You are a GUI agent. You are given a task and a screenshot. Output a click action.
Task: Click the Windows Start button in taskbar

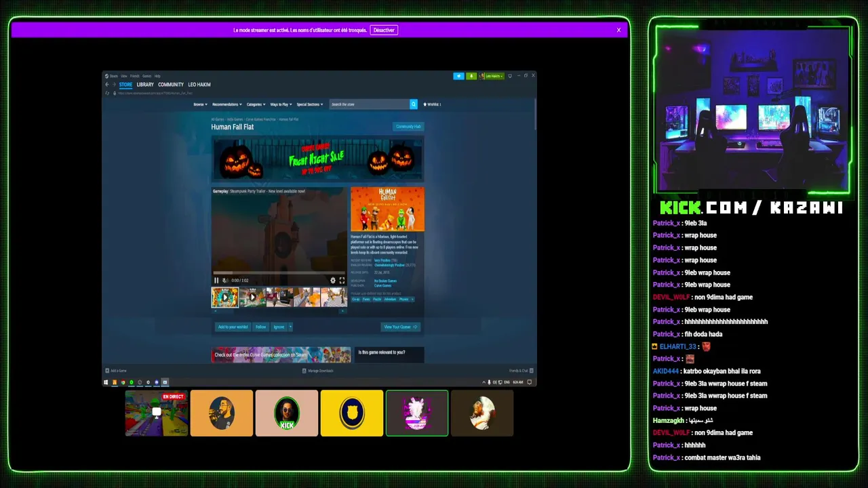click(x=106, y=382)
